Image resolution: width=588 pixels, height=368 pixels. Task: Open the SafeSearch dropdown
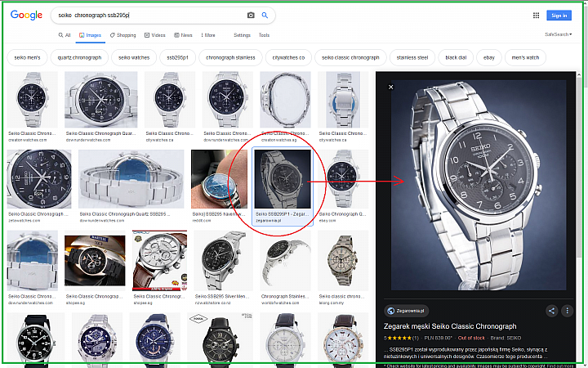559,34
